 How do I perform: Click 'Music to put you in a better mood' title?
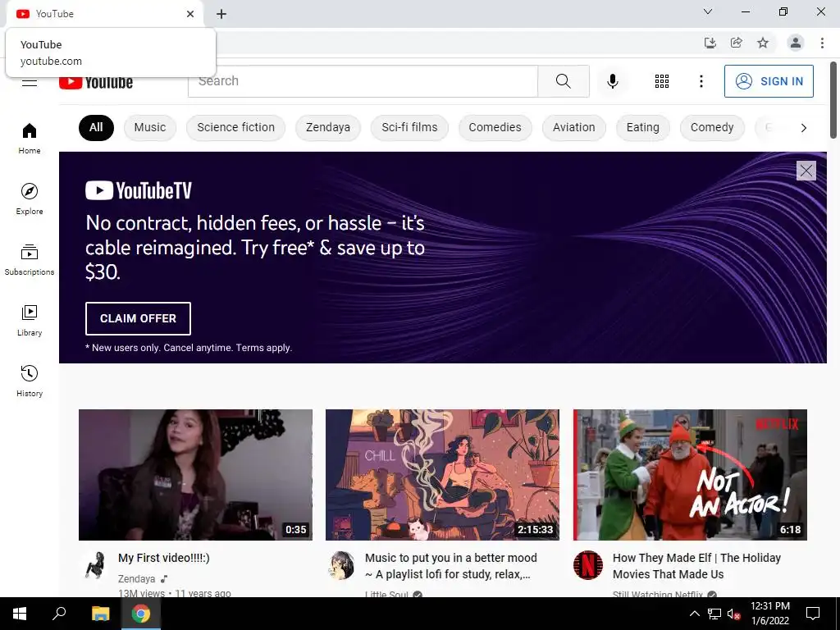[450, 566]
